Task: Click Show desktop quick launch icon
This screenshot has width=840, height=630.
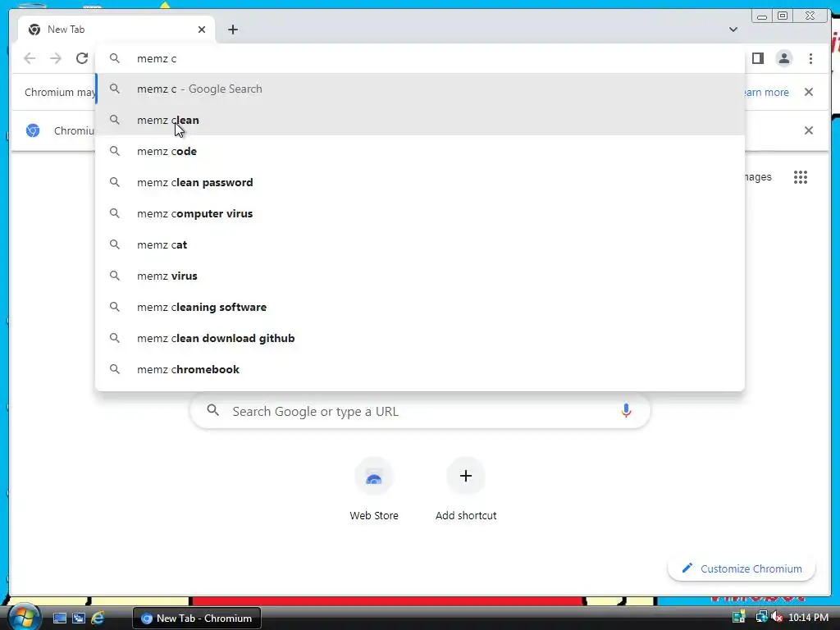Action: pos(59,619)
